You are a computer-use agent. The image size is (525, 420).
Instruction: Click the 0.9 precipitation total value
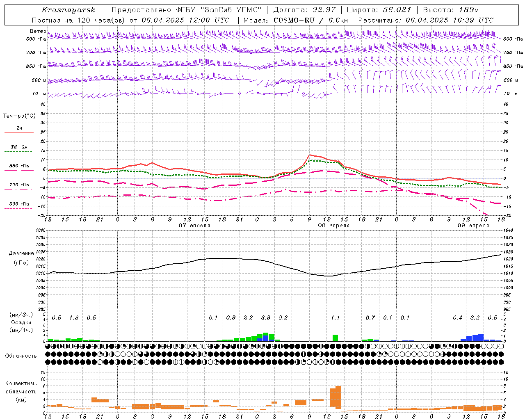(231, 317)
